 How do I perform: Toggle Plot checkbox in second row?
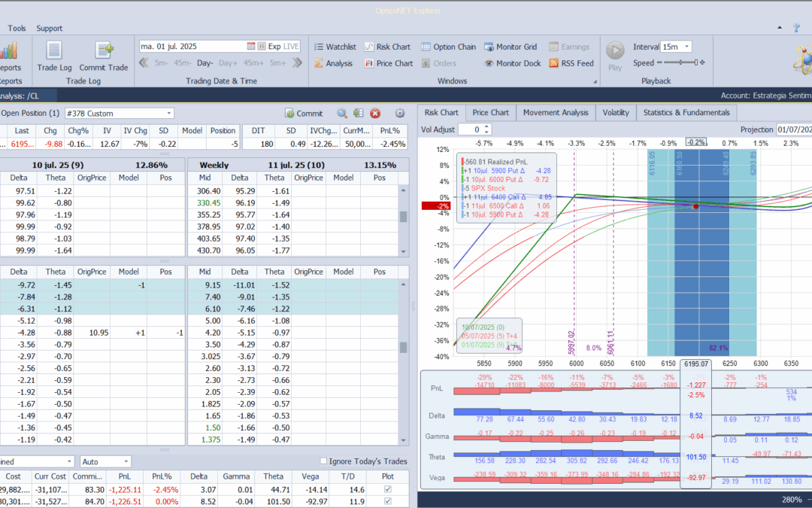(x=388, y=501)
